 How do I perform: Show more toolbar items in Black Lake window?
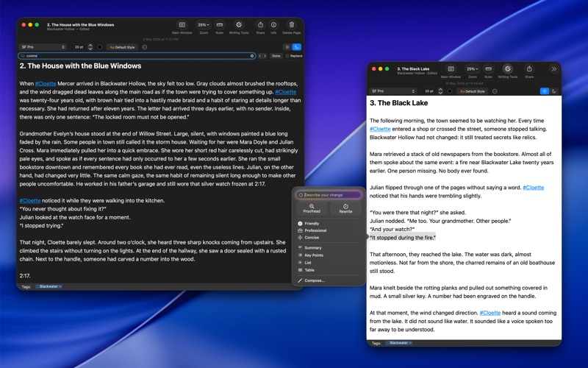coord(554,68)
